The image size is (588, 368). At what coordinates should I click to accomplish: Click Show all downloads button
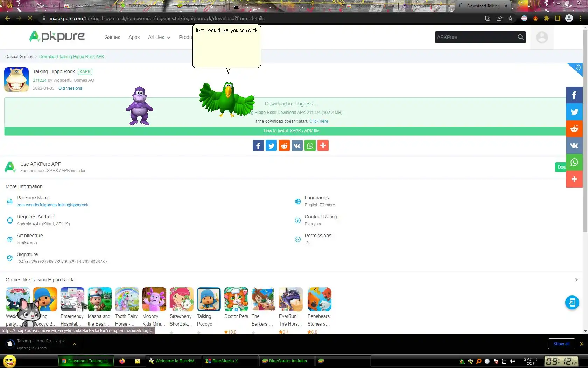[561, 344]
